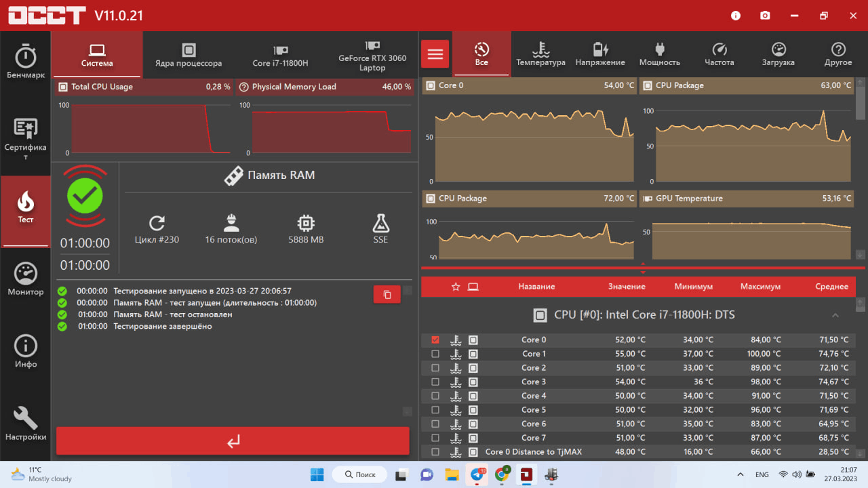This screenshot has height=488, width=868.
Task: Open the Частота sensor tab
Action: point(719,54)
